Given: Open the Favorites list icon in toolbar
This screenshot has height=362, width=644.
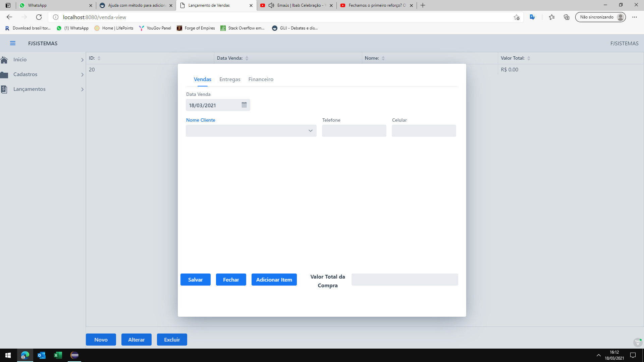Looking at the screenshot, I should (x=552, y=17).
